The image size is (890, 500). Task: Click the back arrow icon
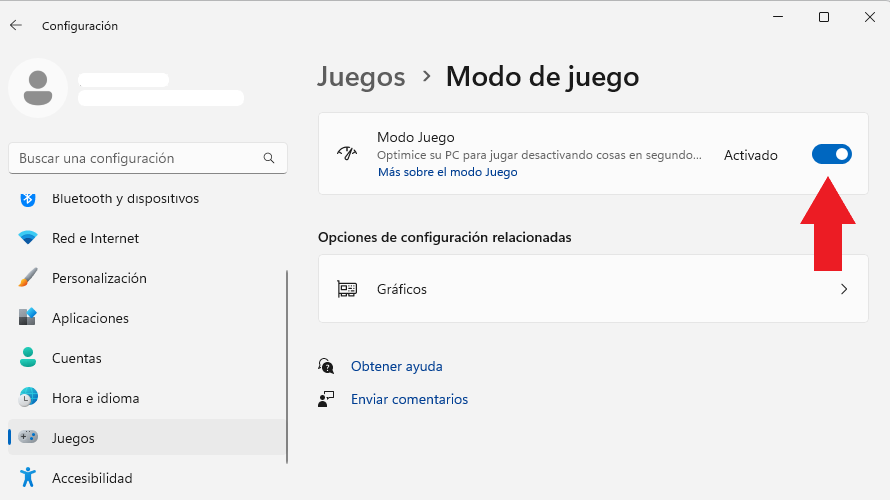[x=16, y=25]
